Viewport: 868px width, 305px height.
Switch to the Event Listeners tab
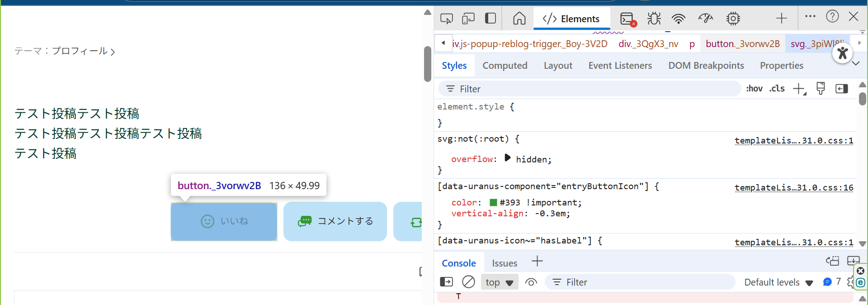coord(620,66)
